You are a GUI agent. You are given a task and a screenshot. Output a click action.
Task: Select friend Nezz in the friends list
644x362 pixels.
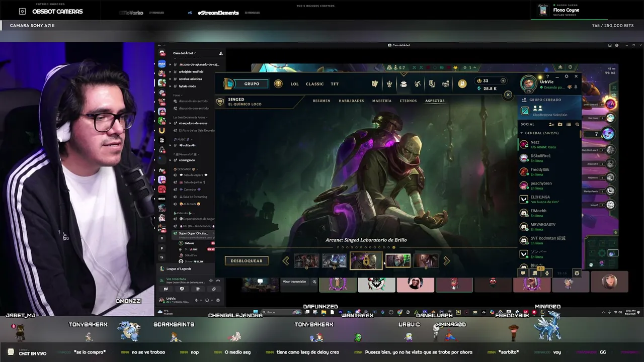(x=549, y=144)
